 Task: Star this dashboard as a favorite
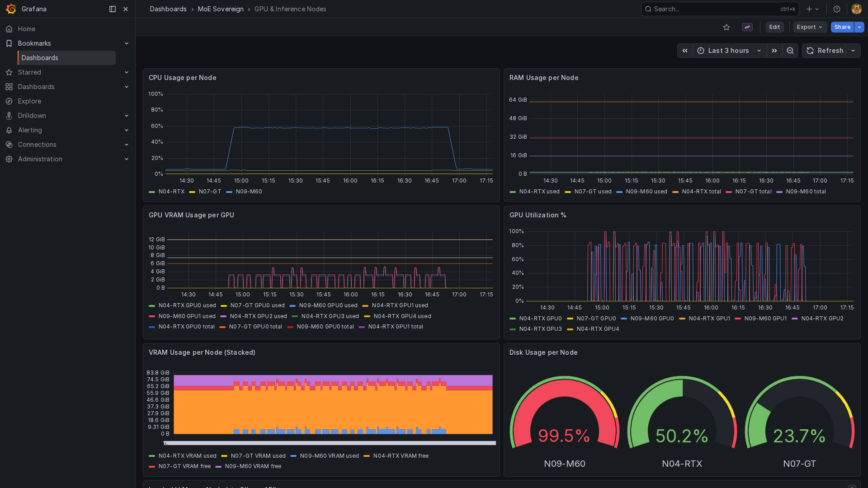point(726,27)
